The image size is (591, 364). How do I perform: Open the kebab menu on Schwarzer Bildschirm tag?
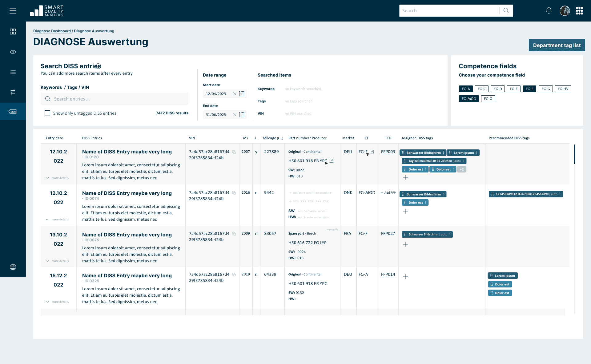[444, 152]
